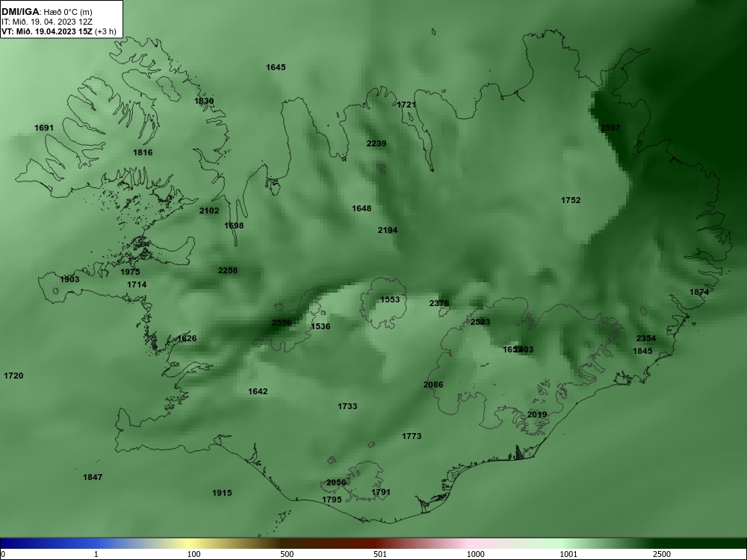Click the map value 2019
Image resolution: width=747 pixels, height=560 pixels.
(537, 414)
